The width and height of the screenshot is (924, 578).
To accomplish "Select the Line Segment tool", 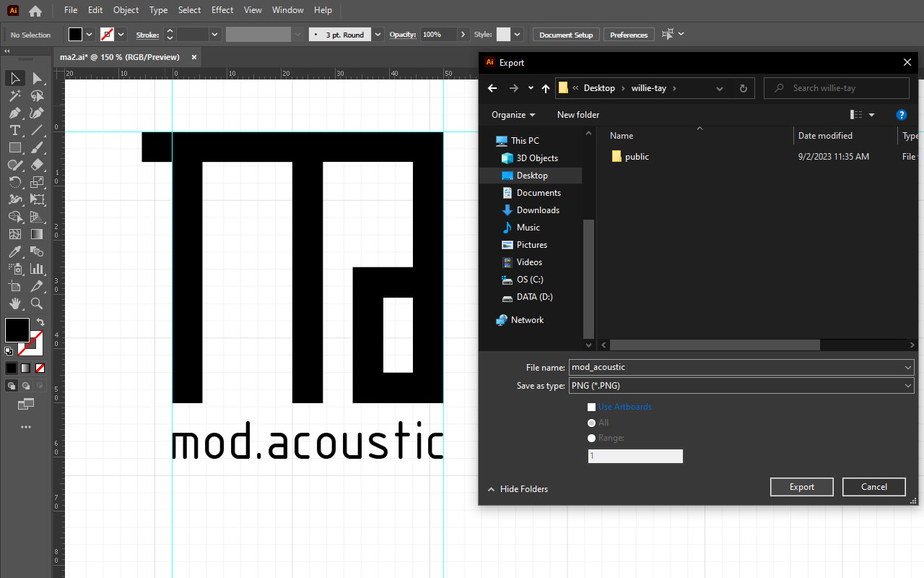I will (38, 130).
